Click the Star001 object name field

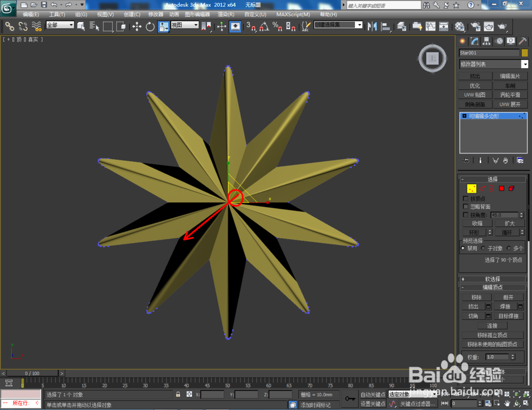point(489,53)
